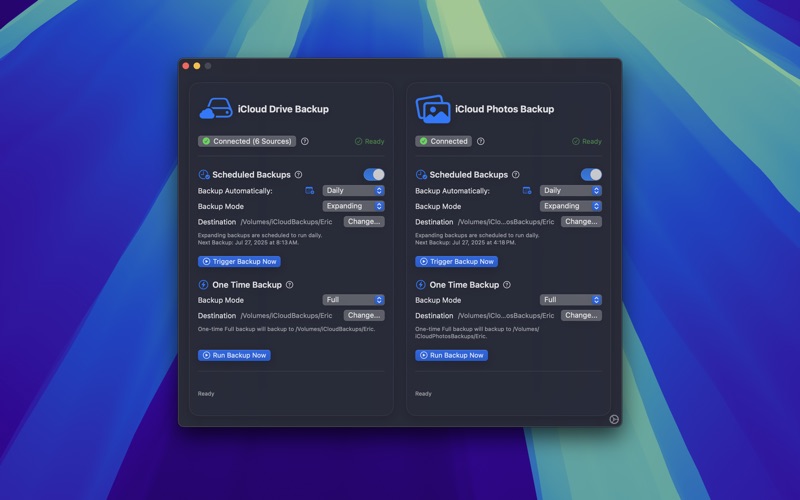Toggle Scheduled Backups switch for iCloud Photos

tap(591, 174)
